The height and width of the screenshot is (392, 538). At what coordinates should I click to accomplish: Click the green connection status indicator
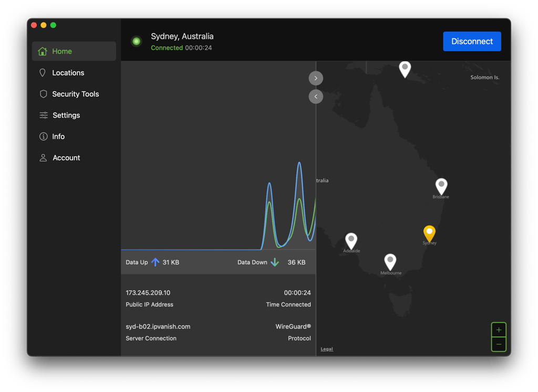pos(137,41)
